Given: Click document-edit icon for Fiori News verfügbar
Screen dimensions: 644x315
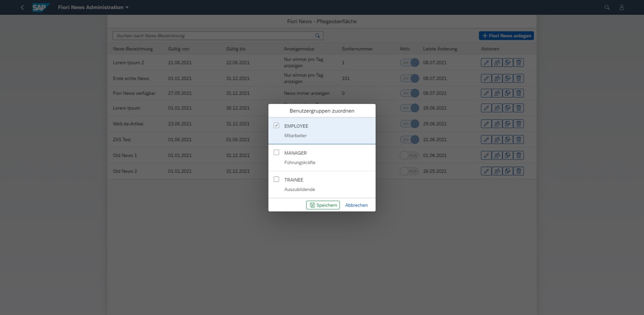Looking at the screenshot, I should (x=508, y=93).
